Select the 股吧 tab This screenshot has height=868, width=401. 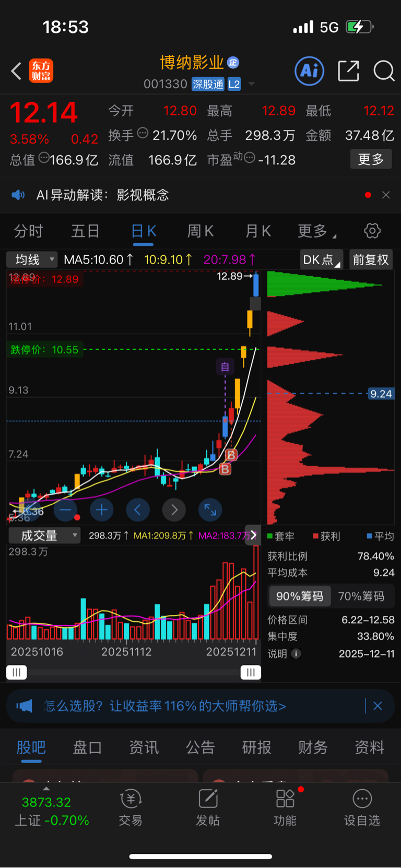point(31,747)
